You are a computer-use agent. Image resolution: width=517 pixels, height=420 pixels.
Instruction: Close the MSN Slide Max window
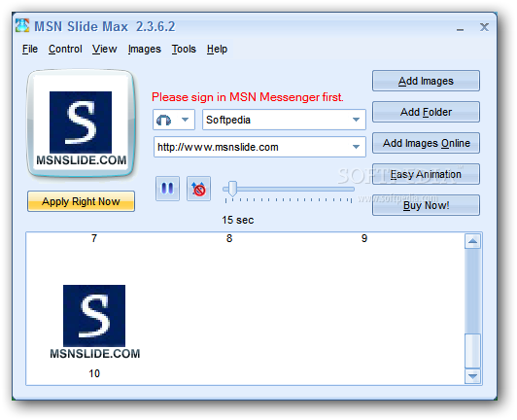[x=484, y=27]
